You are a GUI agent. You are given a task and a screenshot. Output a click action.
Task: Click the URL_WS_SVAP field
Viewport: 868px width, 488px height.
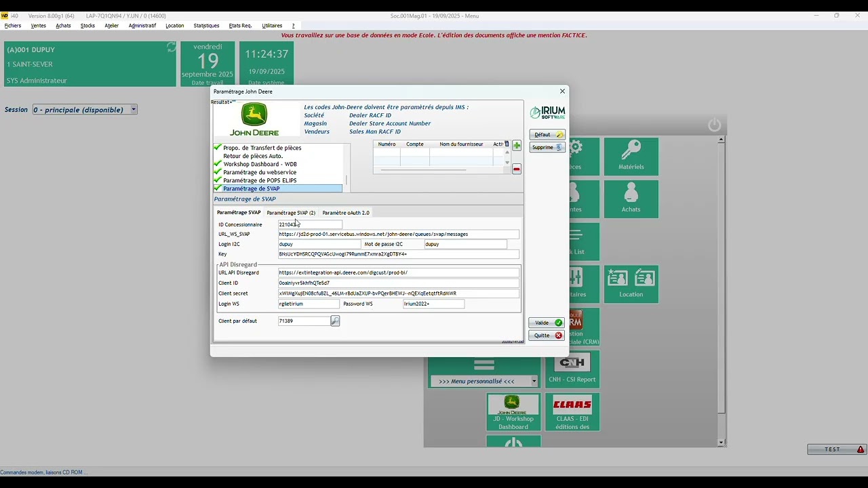[x=399, y=234]
